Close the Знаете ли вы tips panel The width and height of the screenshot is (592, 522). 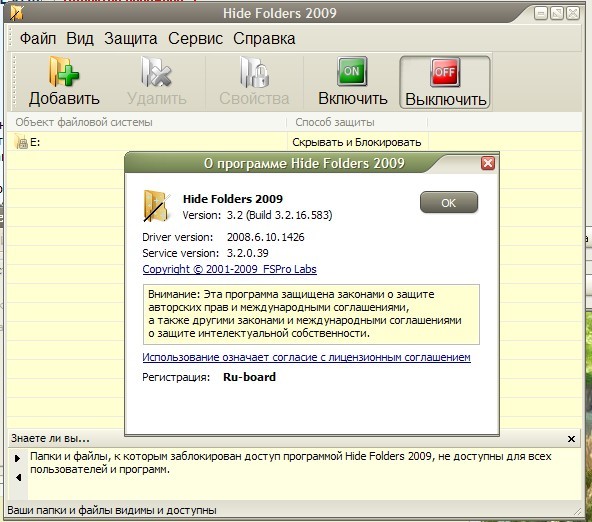(571, 439)
